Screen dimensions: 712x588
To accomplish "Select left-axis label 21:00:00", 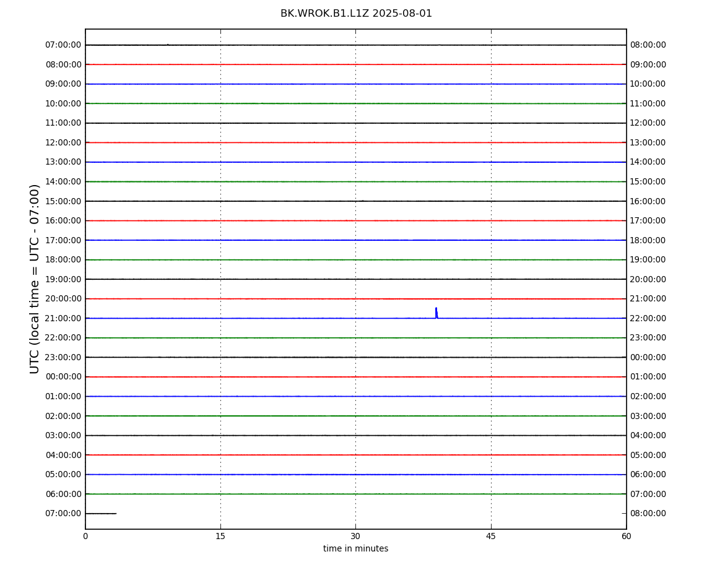I will (64, 318).
